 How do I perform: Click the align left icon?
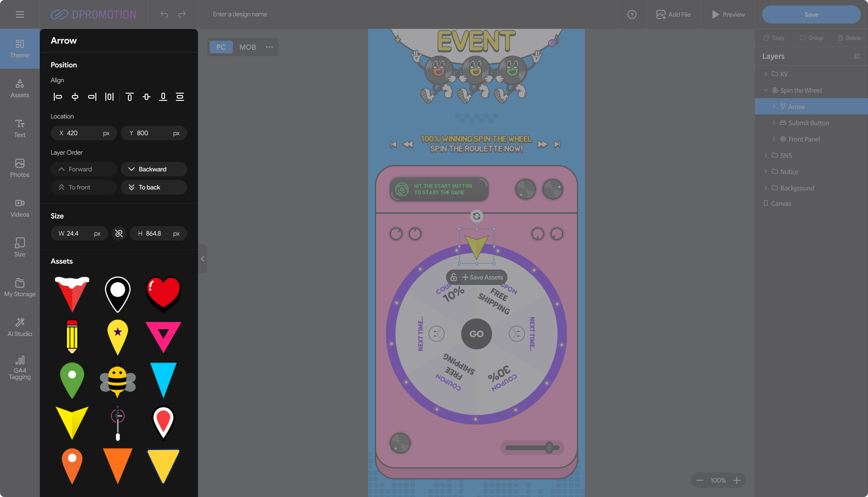pyautogui.click(x=58, y=97)
